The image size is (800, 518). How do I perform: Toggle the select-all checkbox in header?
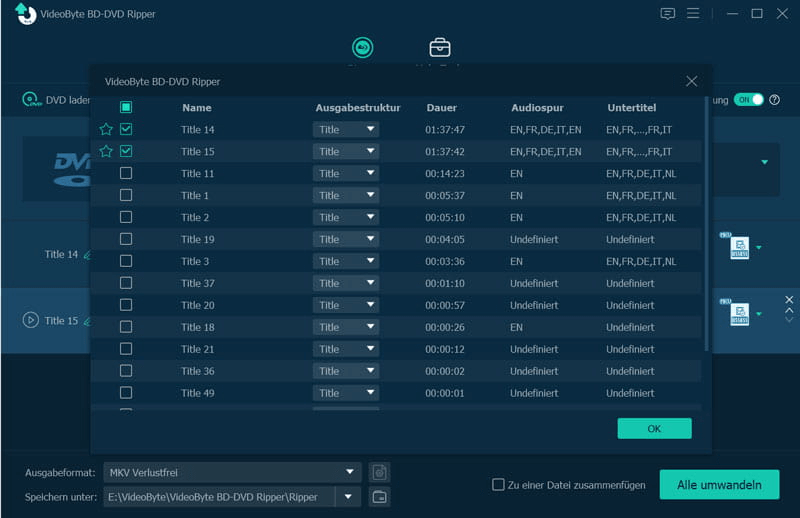[x=126, y=107]
